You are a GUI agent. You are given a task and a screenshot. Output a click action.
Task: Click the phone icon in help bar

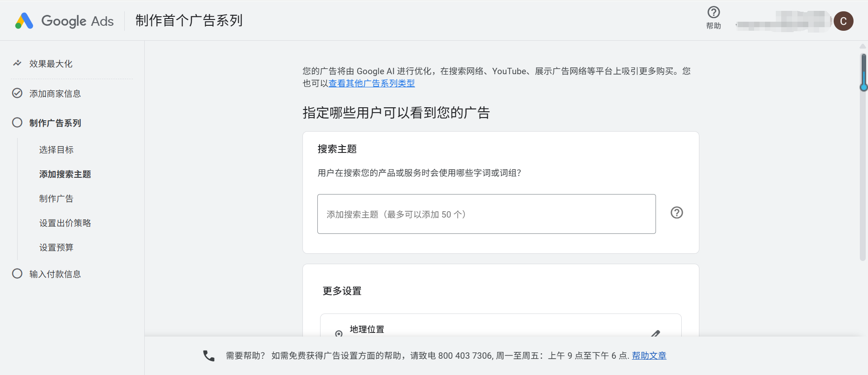tap(208, 356)
